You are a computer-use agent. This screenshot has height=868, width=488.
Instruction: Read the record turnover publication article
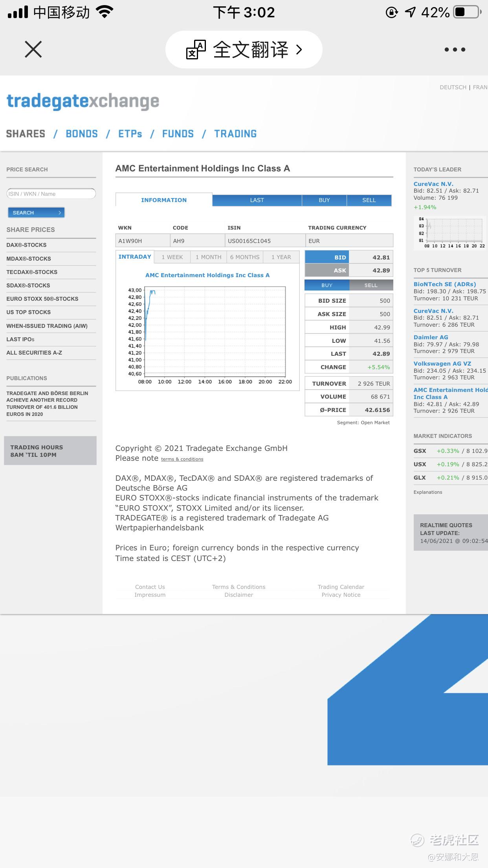[x=47, y=404]
